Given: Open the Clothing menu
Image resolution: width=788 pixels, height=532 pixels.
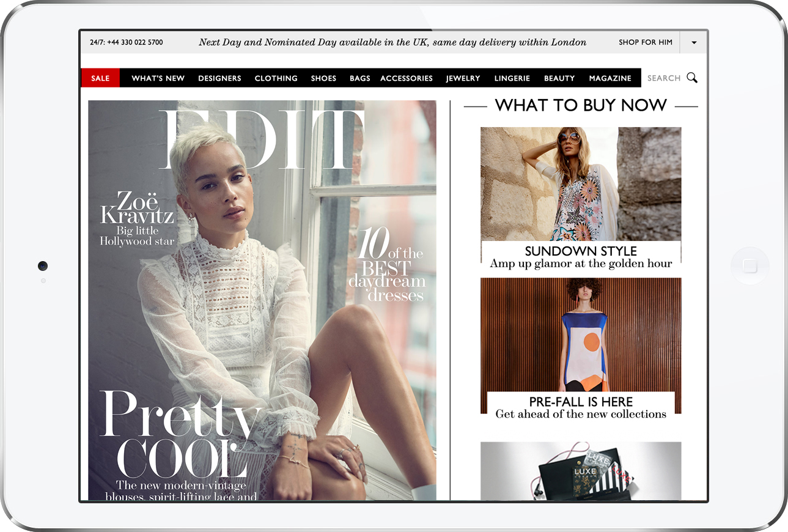Looking at the screenshot, I should point(276,78).
